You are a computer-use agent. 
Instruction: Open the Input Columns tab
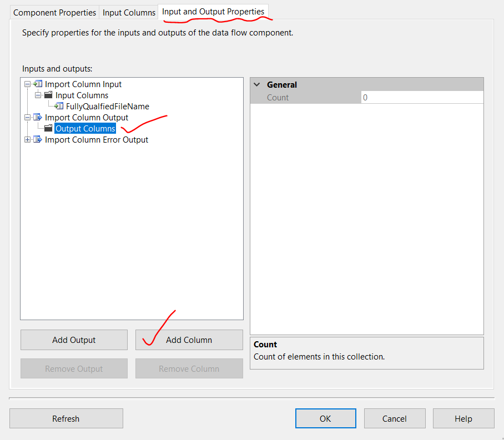tap(128, 12)
